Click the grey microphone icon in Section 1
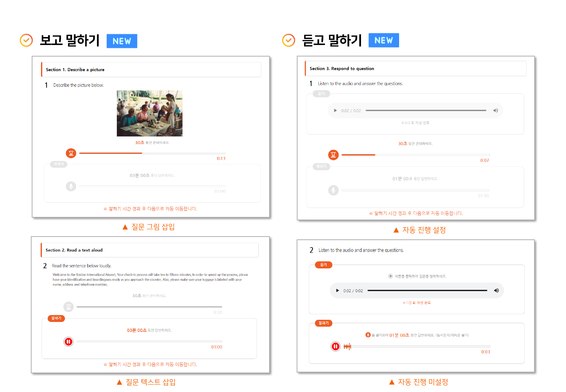Viewport: 566px width, 392px height. click(71, 186)
